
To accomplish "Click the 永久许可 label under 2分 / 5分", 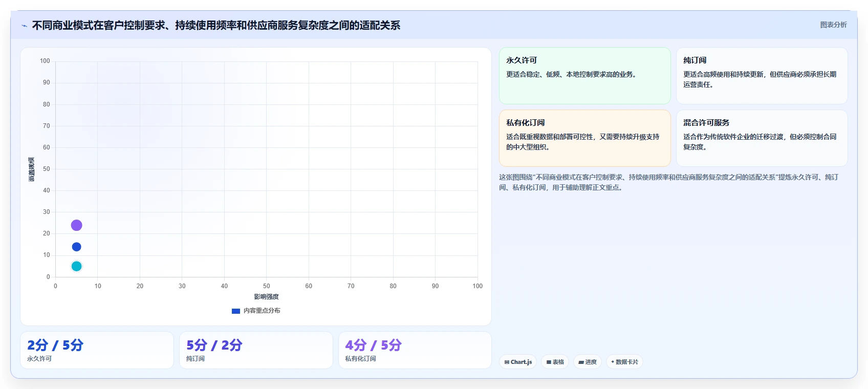I will [39, 359].
